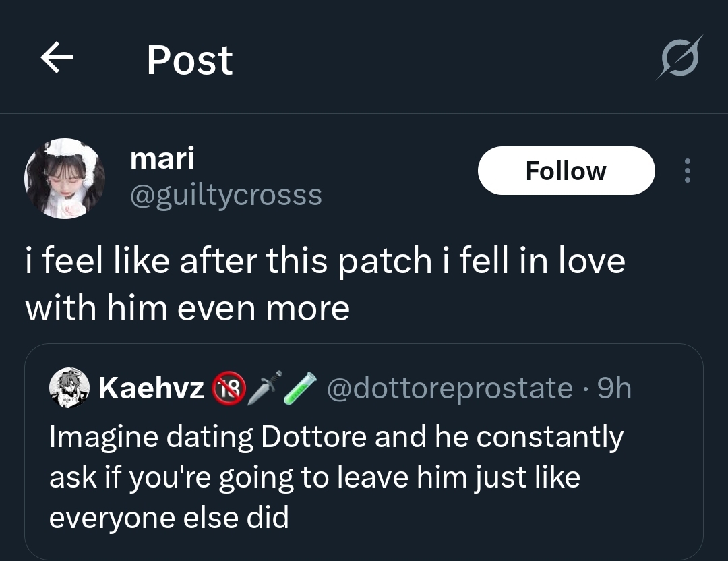Follow the mari account
Screen dimensions: 728x561
566,171
